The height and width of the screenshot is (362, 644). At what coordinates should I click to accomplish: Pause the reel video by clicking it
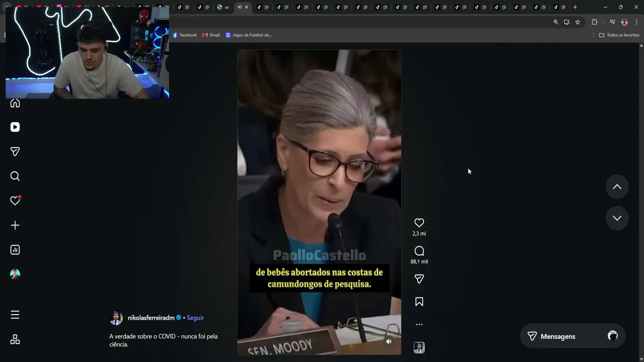(x=319, y=202)
